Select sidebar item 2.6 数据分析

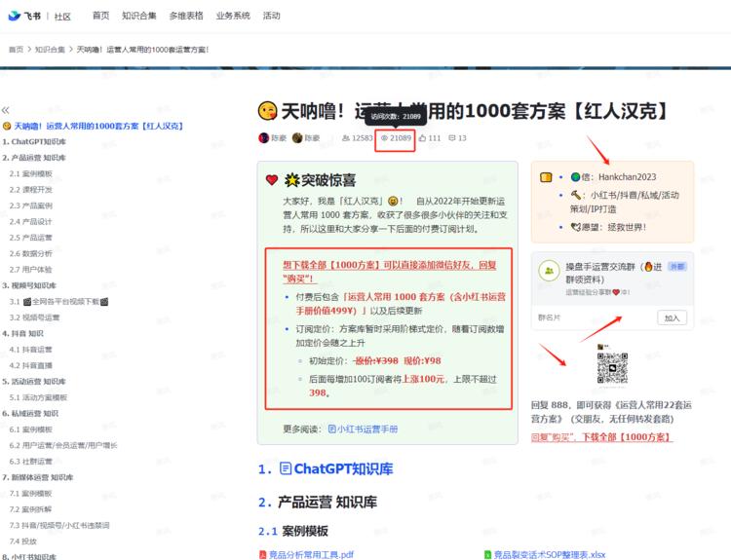click(31, 253)
